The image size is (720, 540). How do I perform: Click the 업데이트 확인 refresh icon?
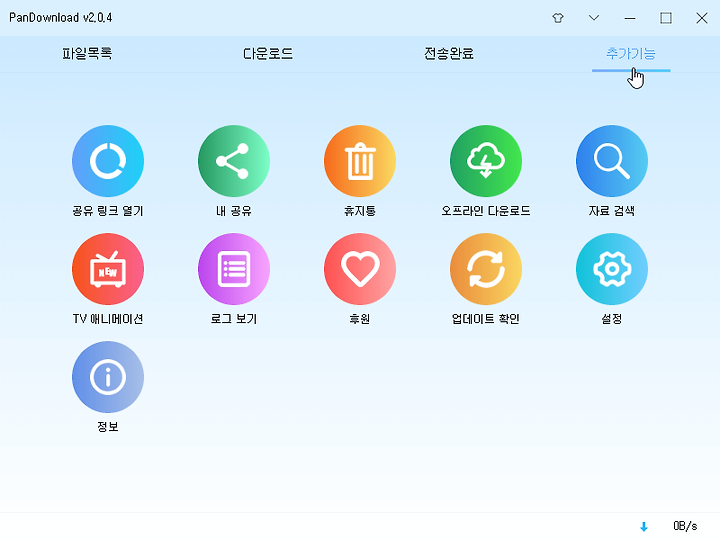(486, 269)
